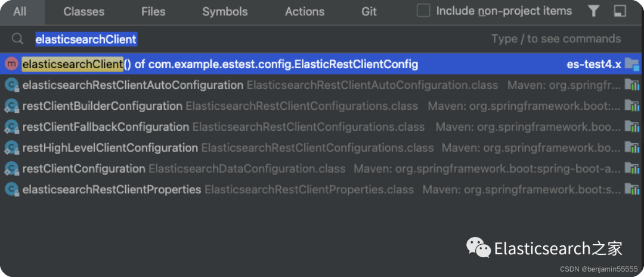Click the es-test4.x module folder icon
644x277 pixels.
click(x=631, y=64)
